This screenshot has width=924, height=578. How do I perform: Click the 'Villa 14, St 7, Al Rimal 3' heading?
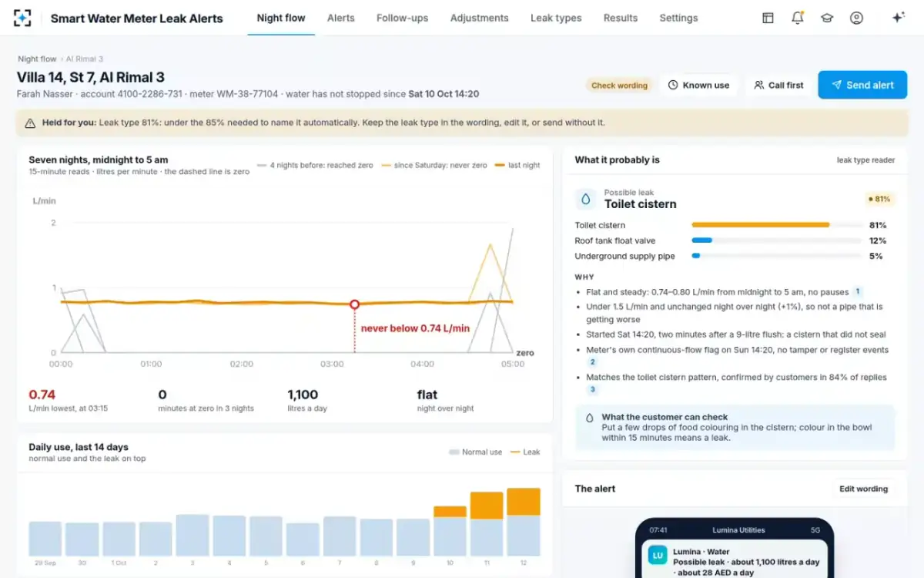pos(91,77)
